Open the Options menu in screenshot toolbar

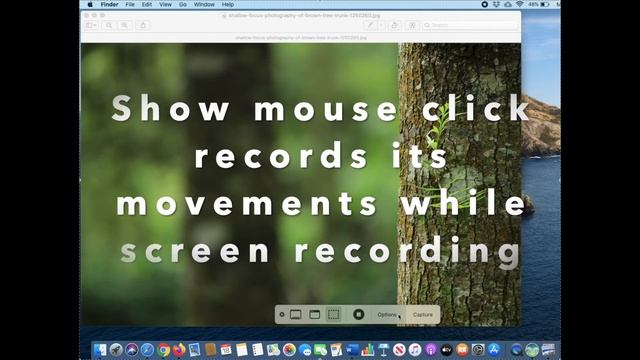(x=387, y=315)
